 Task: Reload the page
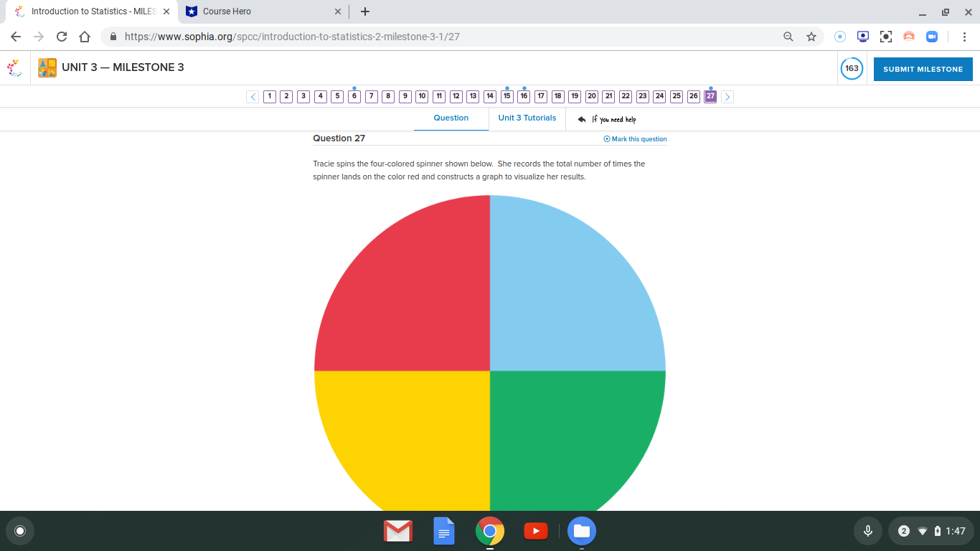(62, 37)
